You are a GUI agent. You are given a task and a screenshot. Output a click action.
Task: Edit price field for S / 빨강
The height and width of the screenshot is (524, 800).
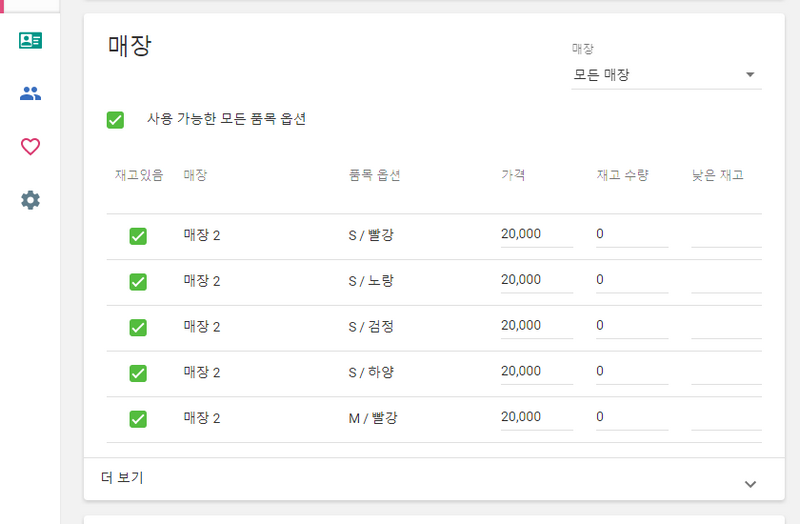536,234
